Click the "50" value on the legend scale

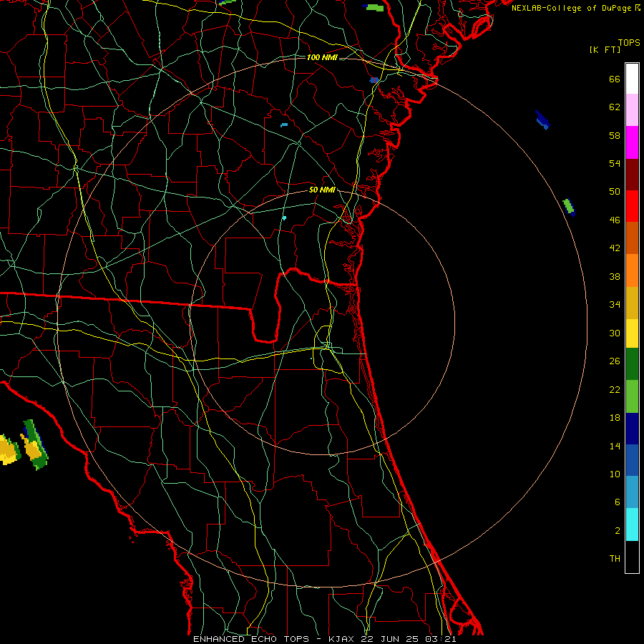click(615, 192)
